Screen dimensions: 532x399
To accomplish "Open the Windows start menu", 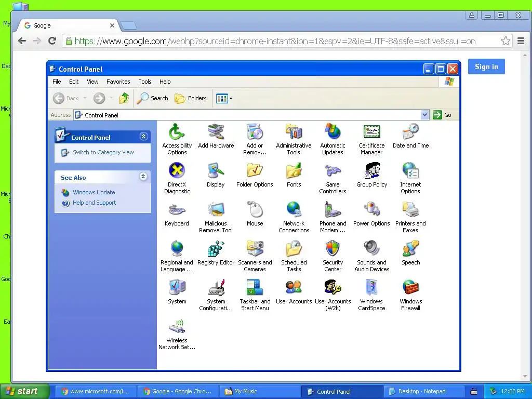I will pyautogui.click(x=24, y=391).
